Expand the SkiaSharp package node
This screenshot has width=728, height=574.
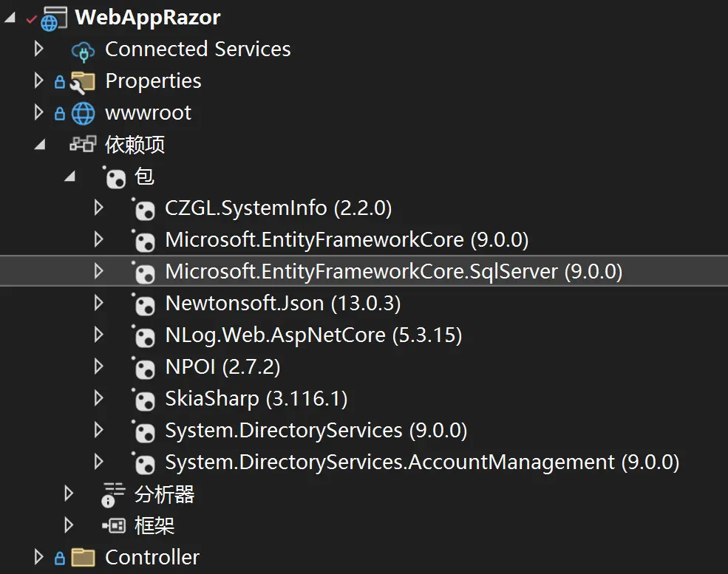pyautogui.click(x=98, y=398)
